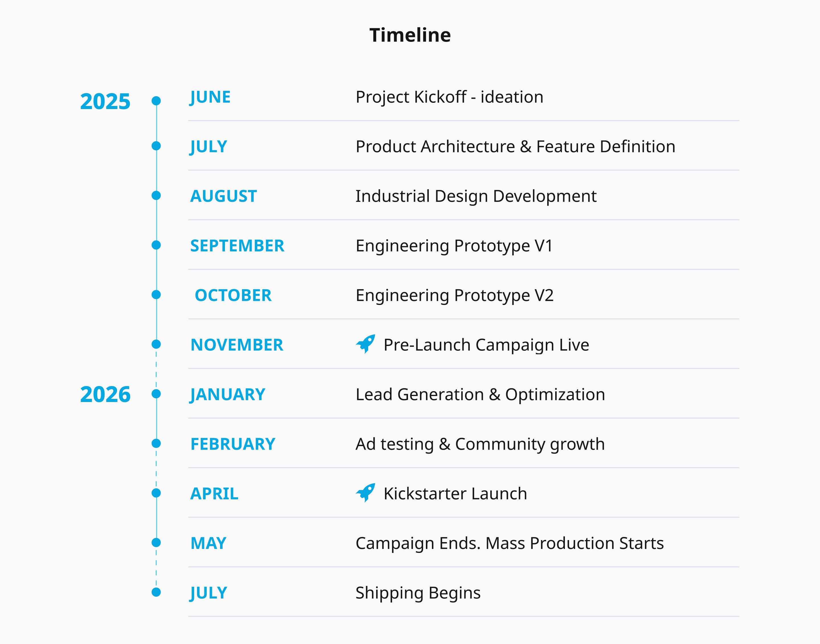This screenshot has width=820, height=644.
Task: Click Campaign Ends. Mass Production Starts text
Action: [x=509, y=543]
